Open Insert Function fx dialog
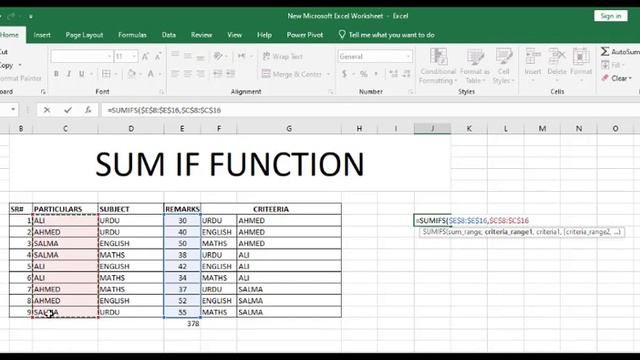 point(88,110)
